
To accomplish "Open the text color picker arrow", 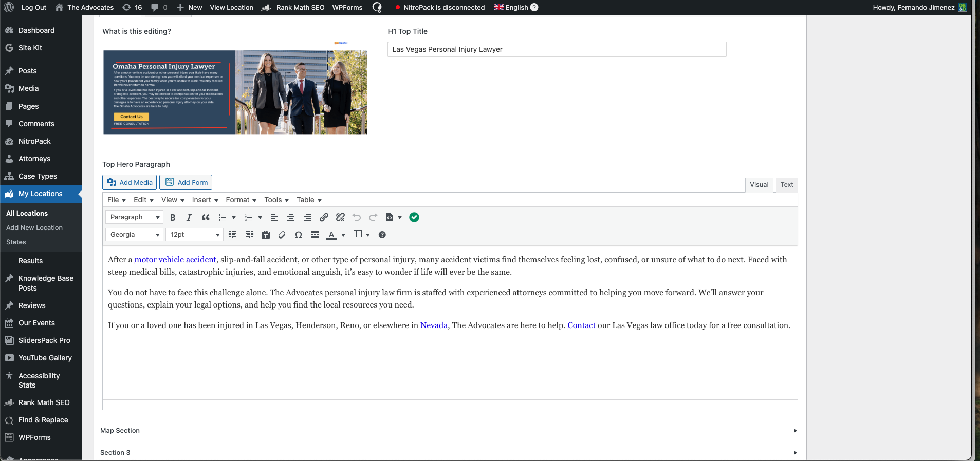I will click(343, 235).
